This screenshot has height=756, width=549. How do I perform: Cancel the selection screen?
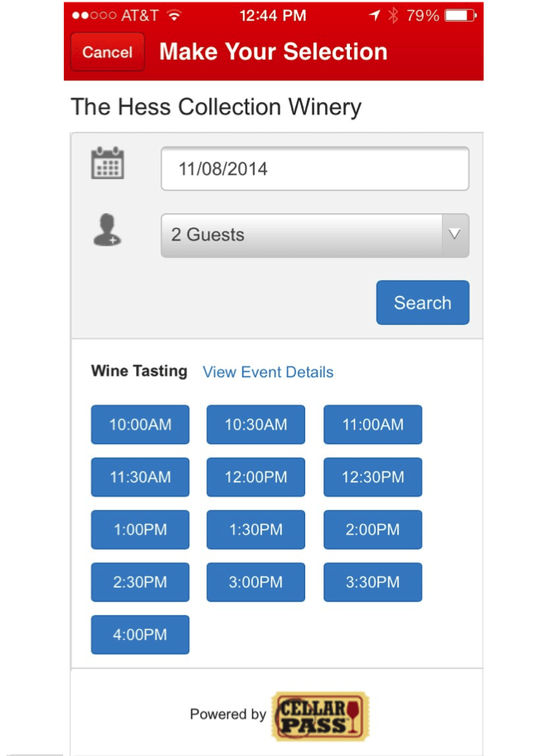click(x=108, y=52)
